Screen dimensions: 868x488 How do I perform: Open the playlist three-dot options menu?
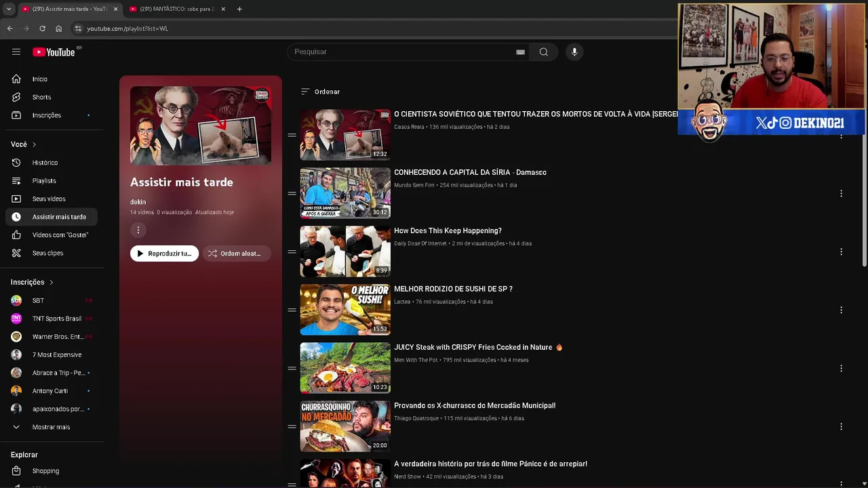coord(138,230)
